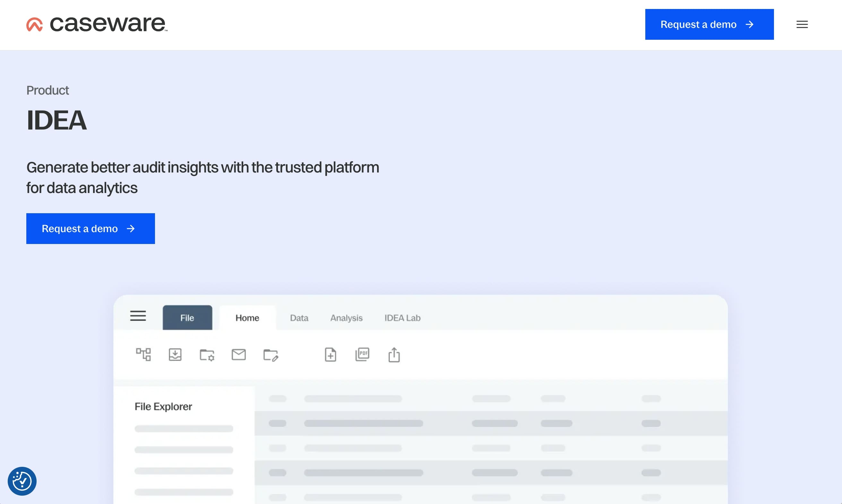Open the hamburger menu in the header
The width and height of the screenshot is (842, 504).
click(x=802, y=24)
